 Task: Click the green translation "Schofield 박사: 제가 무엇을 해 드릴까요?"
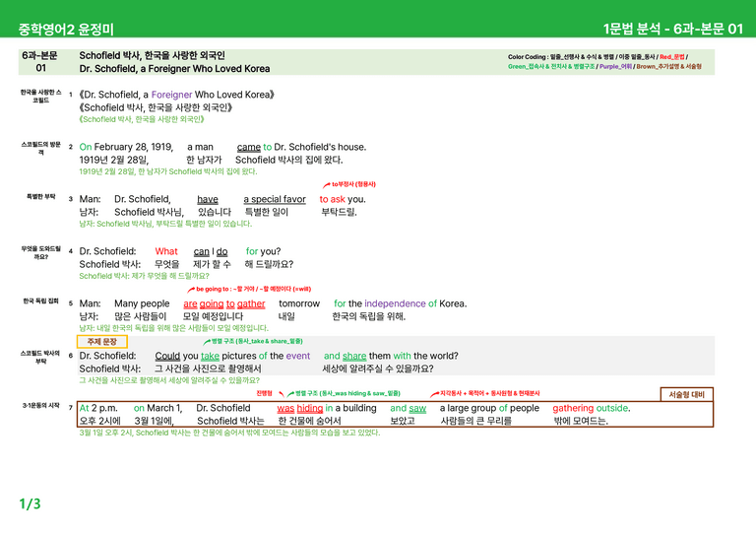coord(144,276)
